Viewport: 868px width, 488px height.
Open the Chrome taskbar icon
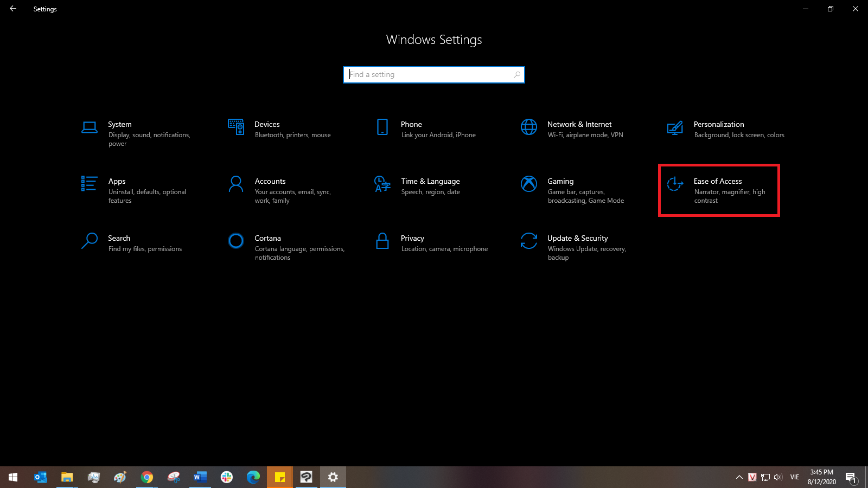tap(146, 477)
